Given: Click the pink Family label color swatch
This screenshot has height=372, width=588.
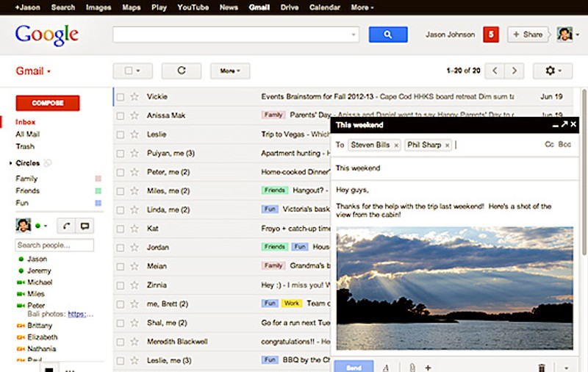Looking at the screenshot, I should [x=98, y=179].
